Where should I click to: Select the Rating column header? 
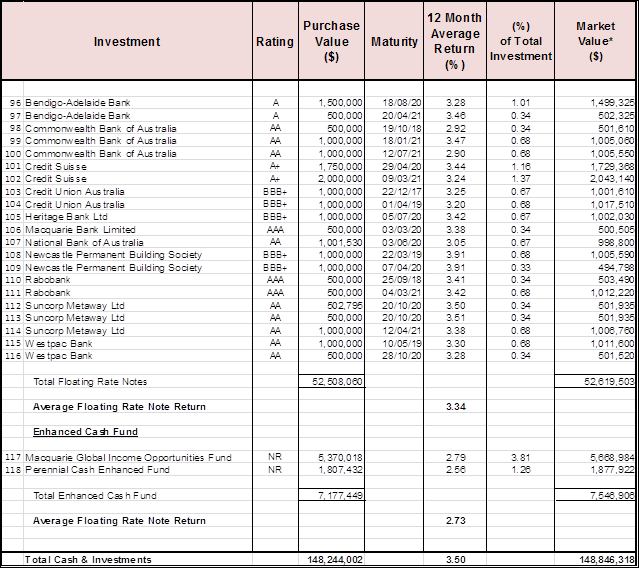pos(275,42)
